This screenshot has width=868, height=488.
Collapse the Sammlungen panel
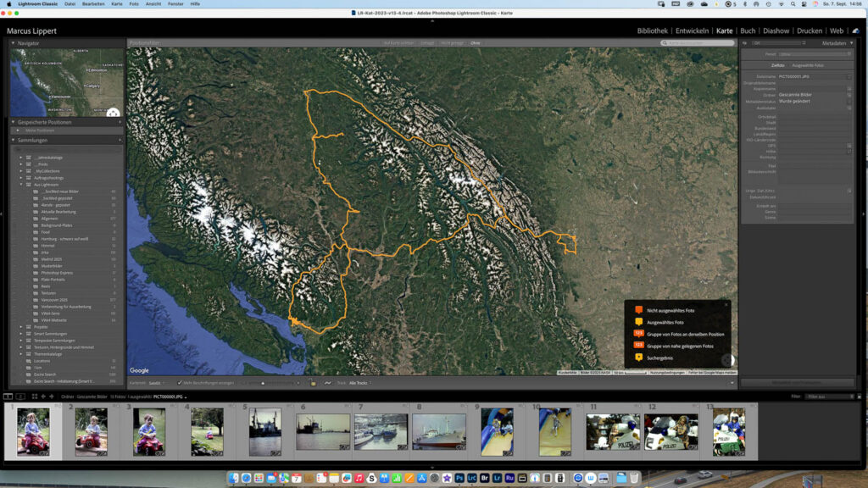14,141
